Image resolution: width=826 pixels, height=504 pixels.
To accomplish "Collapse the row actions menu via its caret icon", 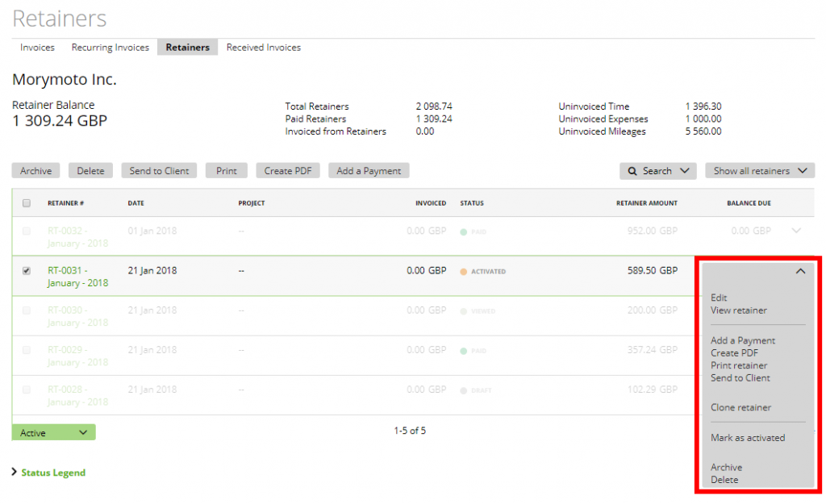I will [801, 272].
